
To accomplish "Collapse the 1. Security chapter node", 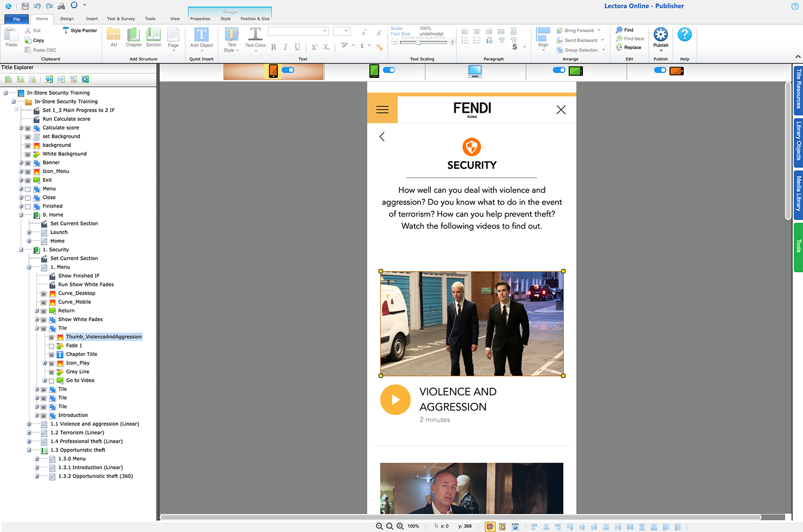I will tap(21, 250).
